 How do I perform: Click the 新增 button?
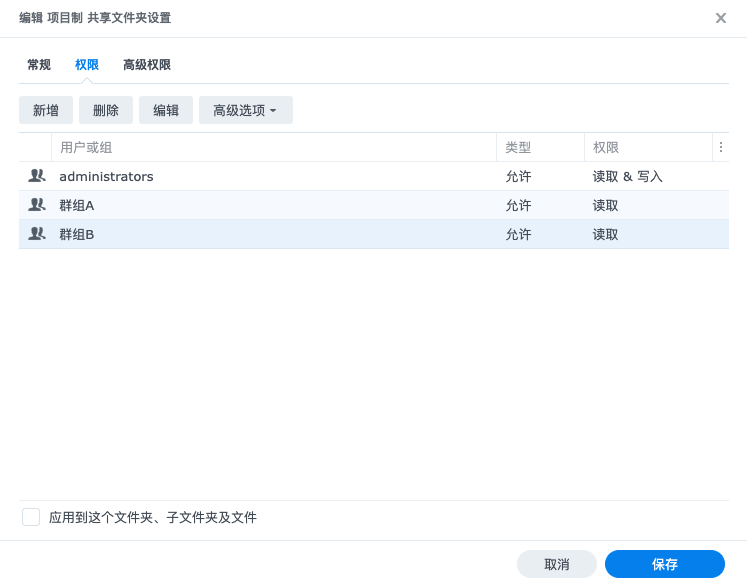[46, 111]
